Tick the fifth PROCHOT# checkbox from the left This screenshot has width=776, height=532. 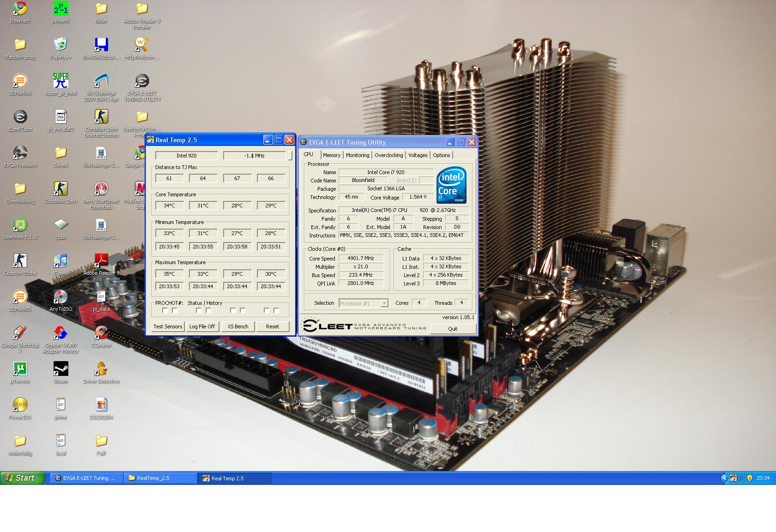coord(233,311)
